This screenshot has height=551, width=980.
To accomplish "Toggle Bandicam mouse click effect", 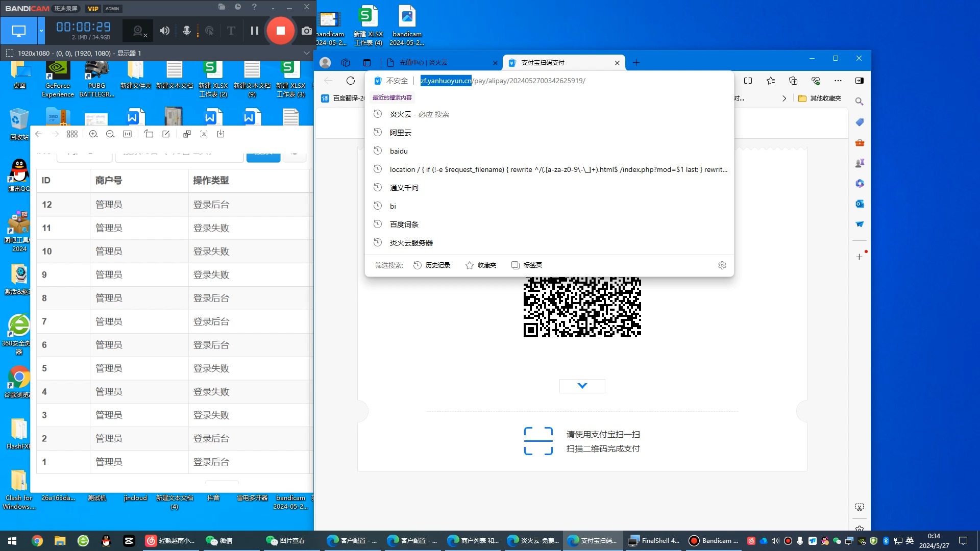I will tap(209, 31).
